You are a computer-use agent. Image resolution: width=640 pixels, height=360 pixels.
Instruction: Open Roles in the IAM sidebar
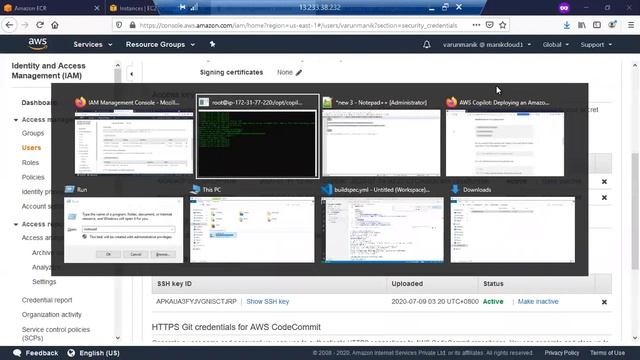(30, 162)
